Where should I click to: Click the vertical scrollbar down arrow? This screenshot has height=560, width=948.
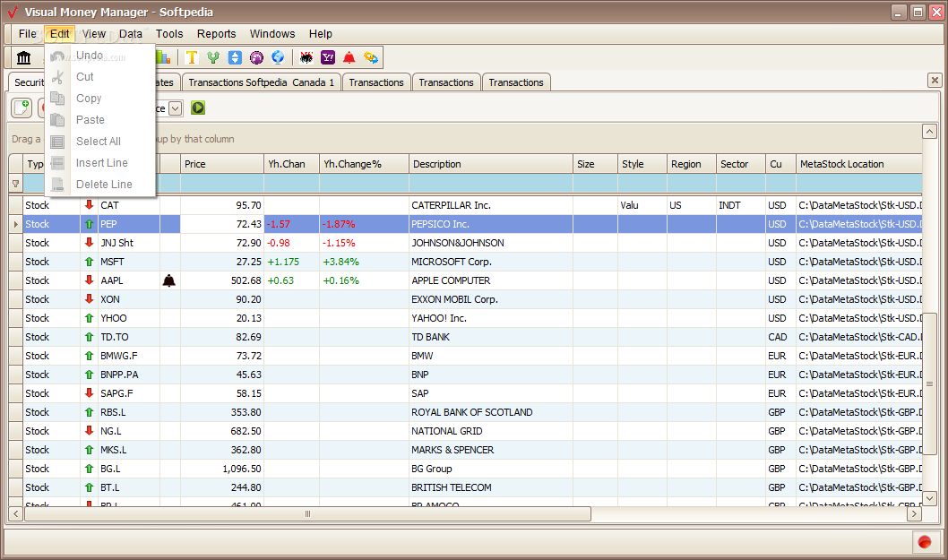pos(929,498)
